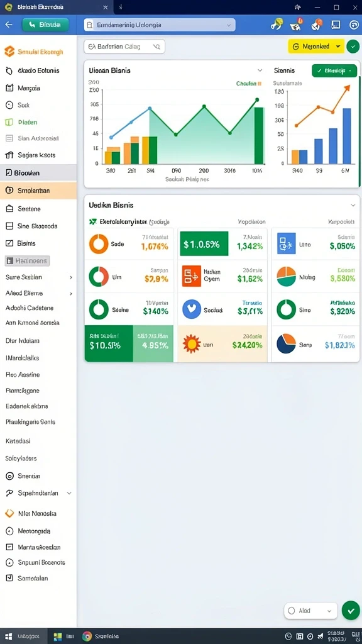This screenshot has height=644, width=362.
Task: Click the blue Uano tile icon
Action: 286,243
